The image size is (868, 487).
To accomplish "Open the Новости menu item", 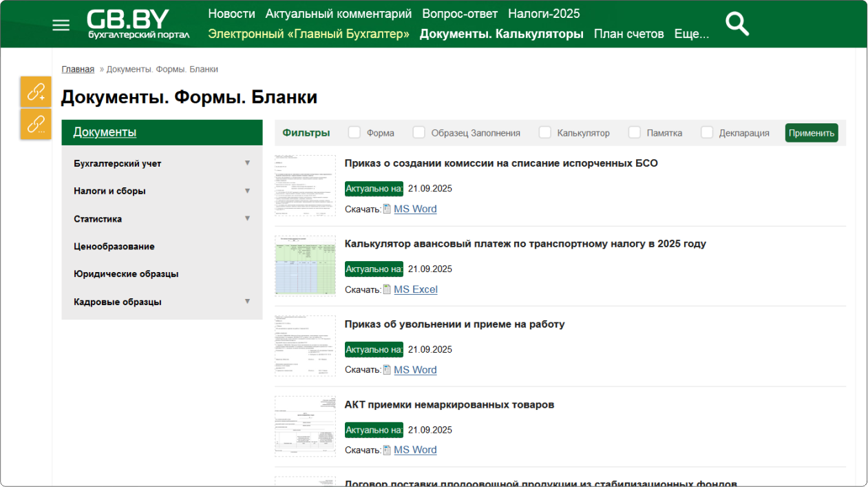I will pos(231,14).
